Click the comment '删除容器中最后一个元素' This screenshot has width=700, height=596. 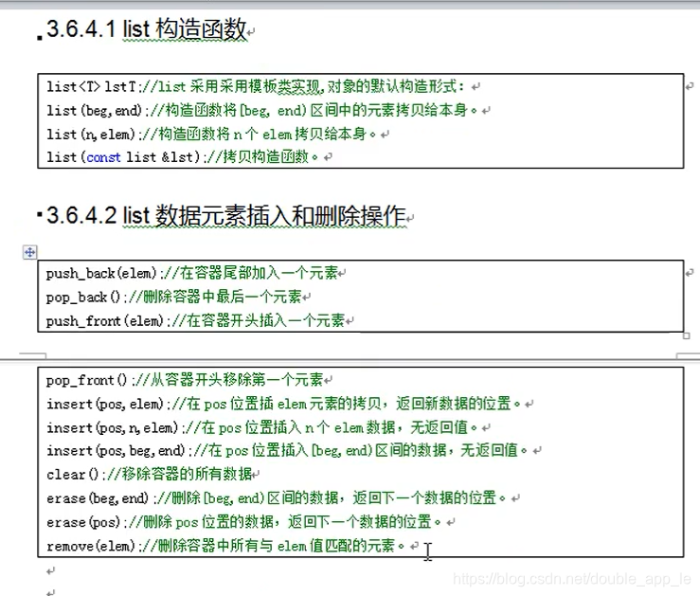coord(223,297)
